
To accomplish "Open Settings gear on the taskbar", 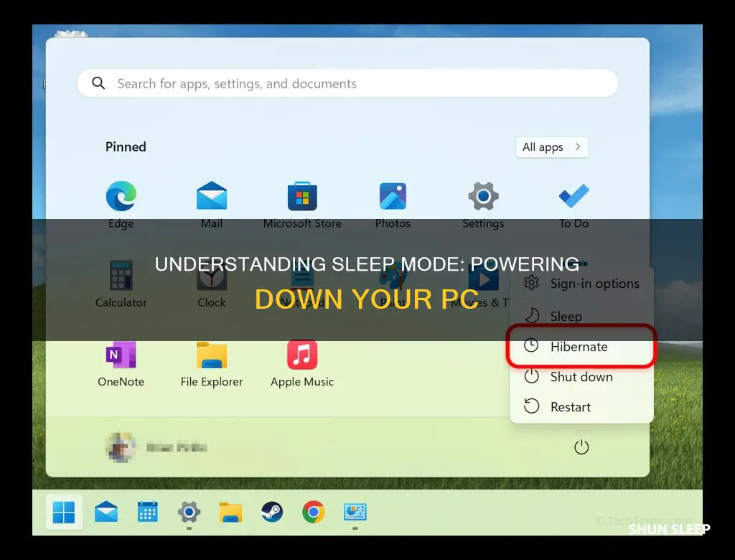I will click(189, 512).
